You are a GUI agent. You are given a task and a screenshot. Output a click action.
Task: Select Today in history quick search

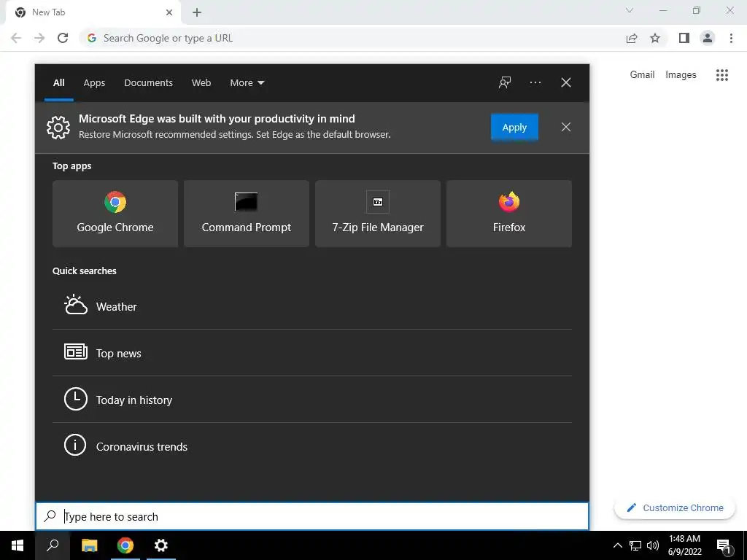312,400
